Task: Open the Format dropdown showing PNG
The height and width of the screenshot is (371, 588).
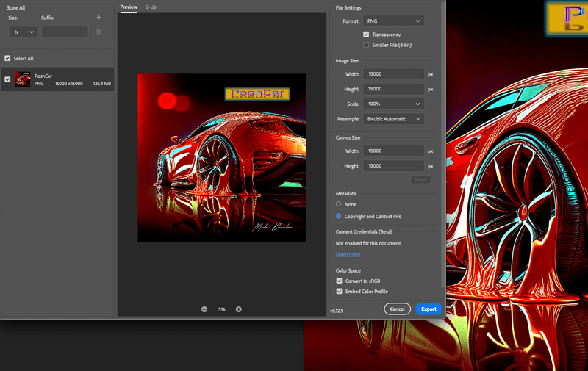Action: pos(393,21)
